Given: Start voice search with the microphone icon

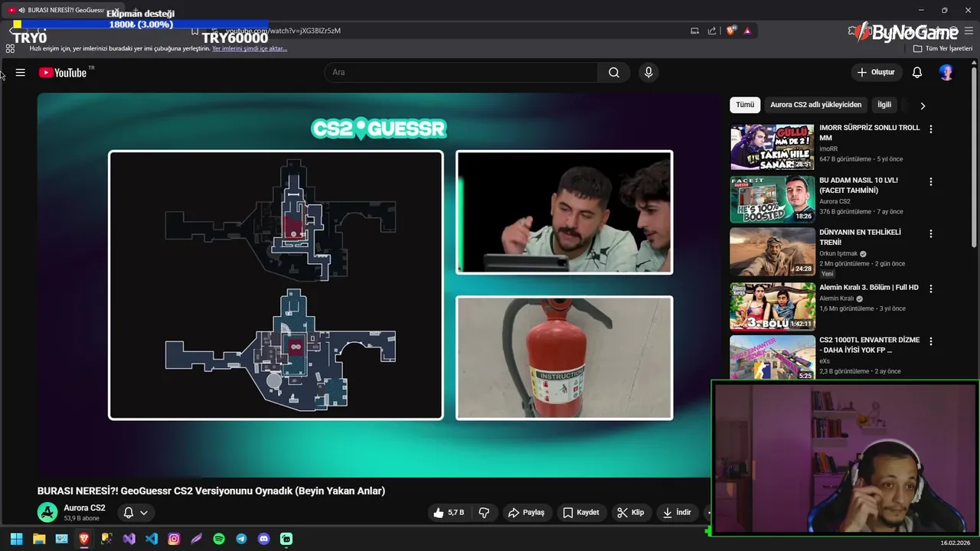Looking at the screenshot, I should tap(648, 73).
